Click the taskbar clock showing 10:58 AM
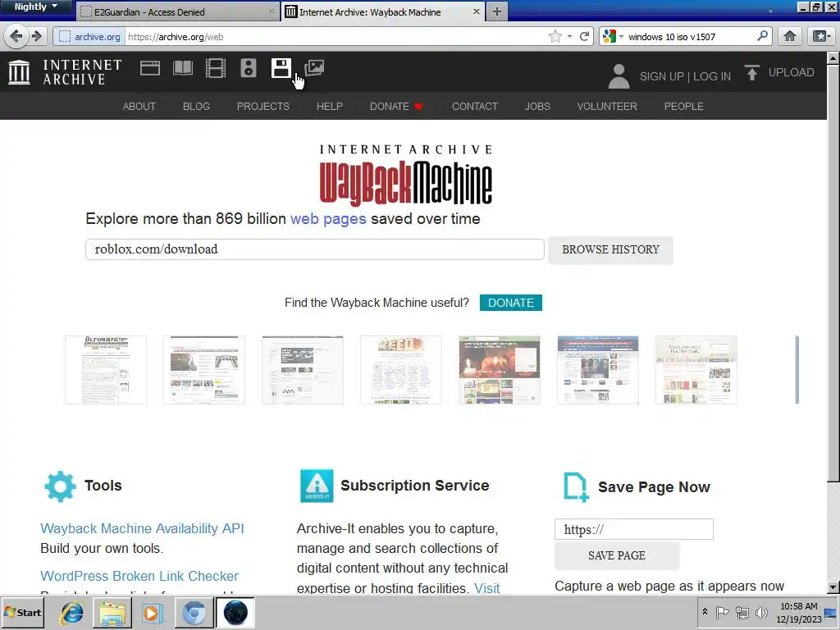 click(x=798, y=612)
